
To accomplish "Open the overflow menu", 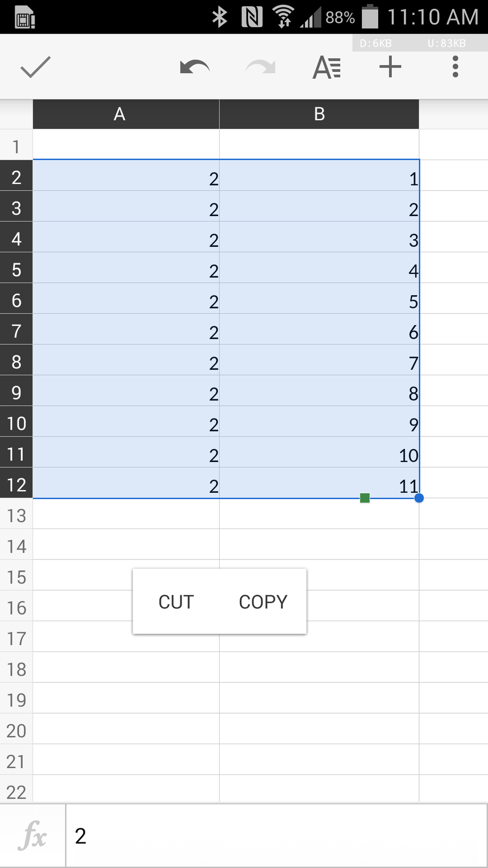I will click(x=454, y=68).
